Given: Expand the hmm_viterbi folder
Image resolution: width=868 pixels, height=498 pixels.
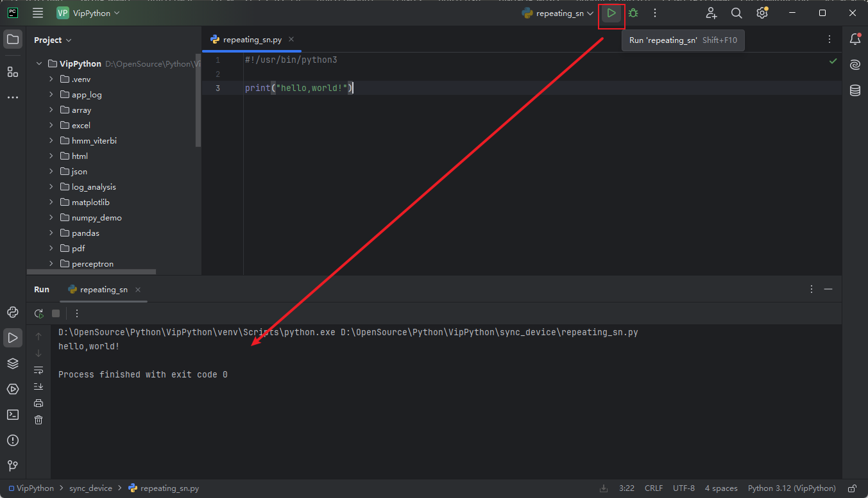Looking at the screenshot, I should click(x=51, y=140).
